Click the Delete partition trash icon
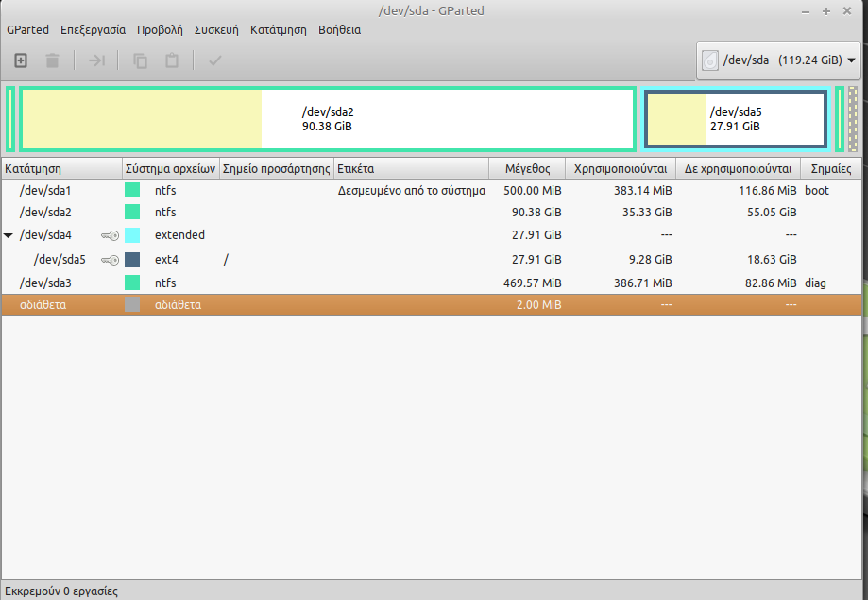The image size is (868, 600). (52, 60)
